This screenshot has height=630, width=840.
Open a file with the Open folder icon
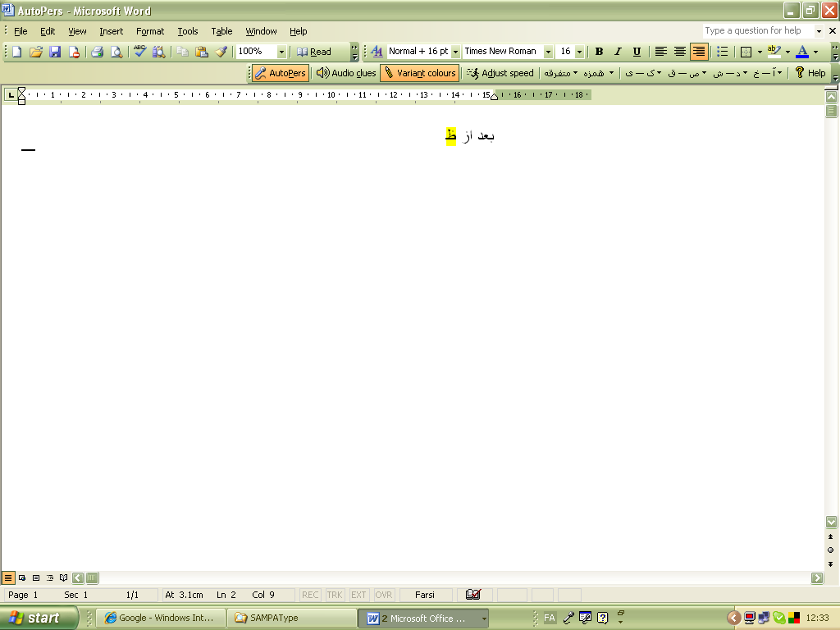pyautogui.click(x=35, y=52)
